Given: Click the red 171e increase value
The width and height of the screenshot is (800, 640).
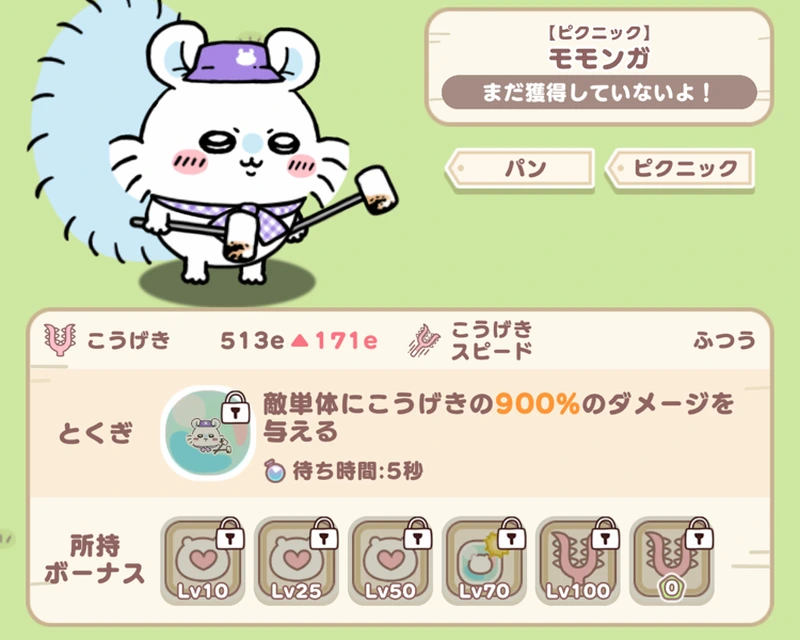Looking at the screenshot, I should (x=346, y=340).
